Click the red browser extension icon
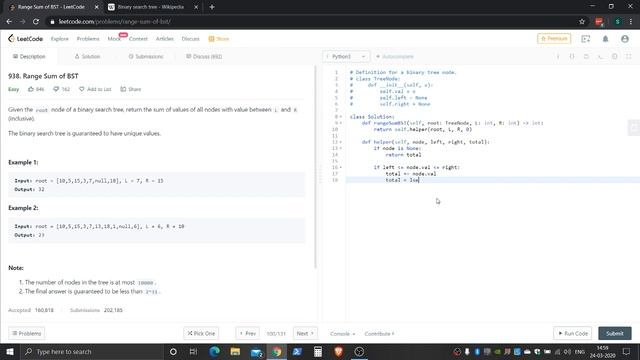Viewport: 640px width, 360px height. [599, 22]
